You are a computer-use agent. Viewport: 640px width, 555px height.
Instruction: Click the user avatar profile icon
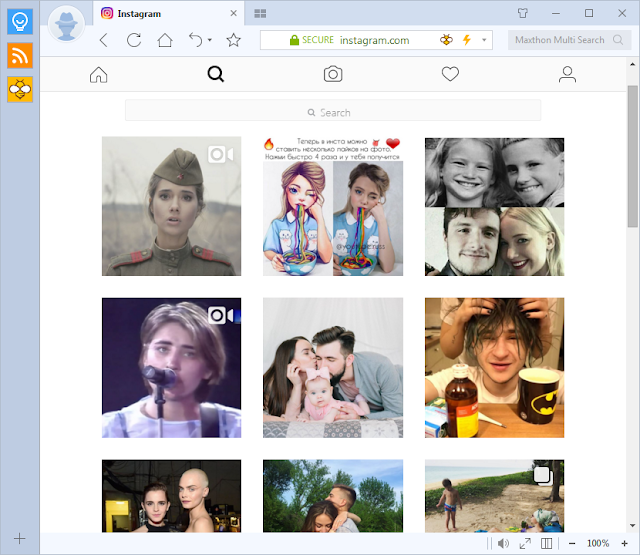pyautogui.click(x=66, y=24)
